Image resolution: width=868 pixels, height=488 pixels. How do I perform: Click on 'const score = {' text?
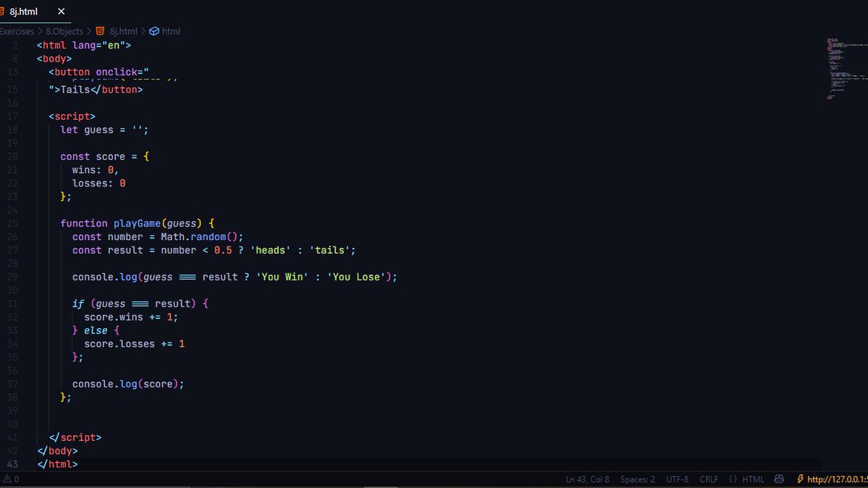[x=105, y=156]
